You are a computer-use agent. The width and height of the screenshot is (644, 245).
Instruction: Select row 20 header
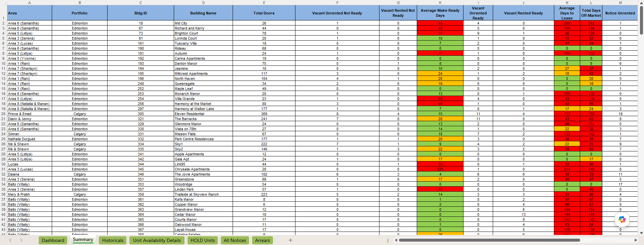pos(3,114)
